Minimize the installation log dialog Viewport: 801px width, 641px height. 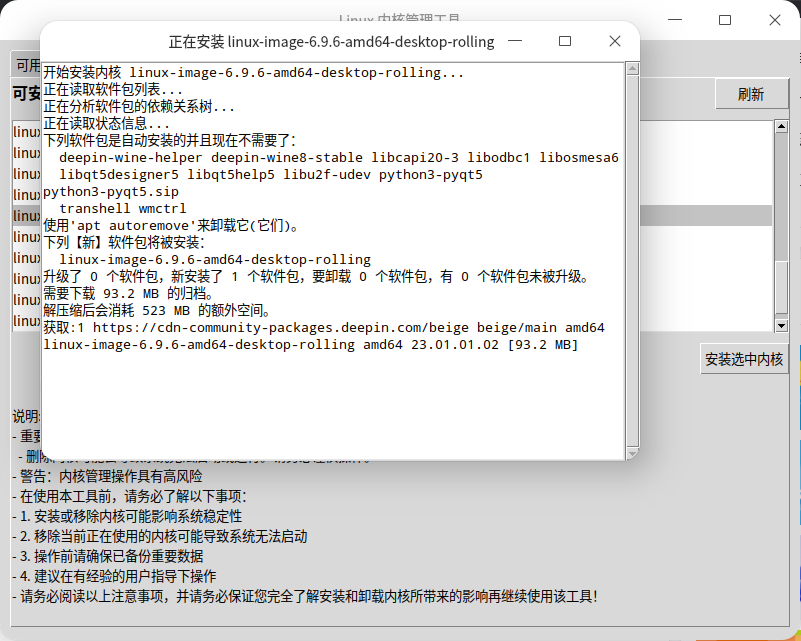tap(515, 41)
